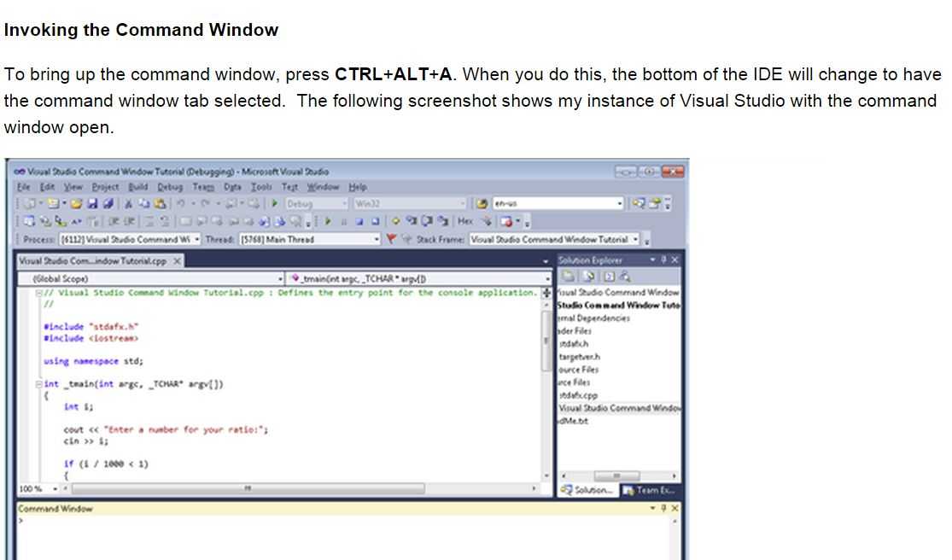Viewport: 952px width, 560px height.
Task: Select stdafx.cpp in Solution Explorer
Action: [x=578, y=395]
